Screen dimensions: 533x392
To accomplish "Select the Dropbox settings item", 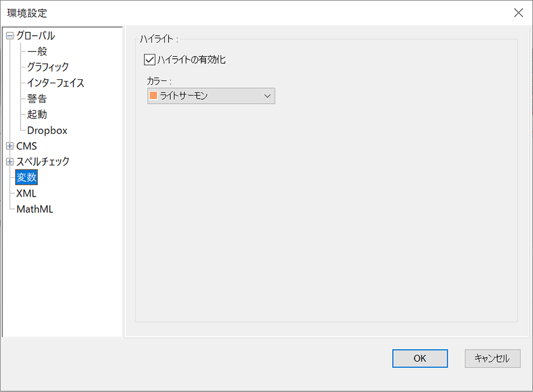I will point(47,130).
